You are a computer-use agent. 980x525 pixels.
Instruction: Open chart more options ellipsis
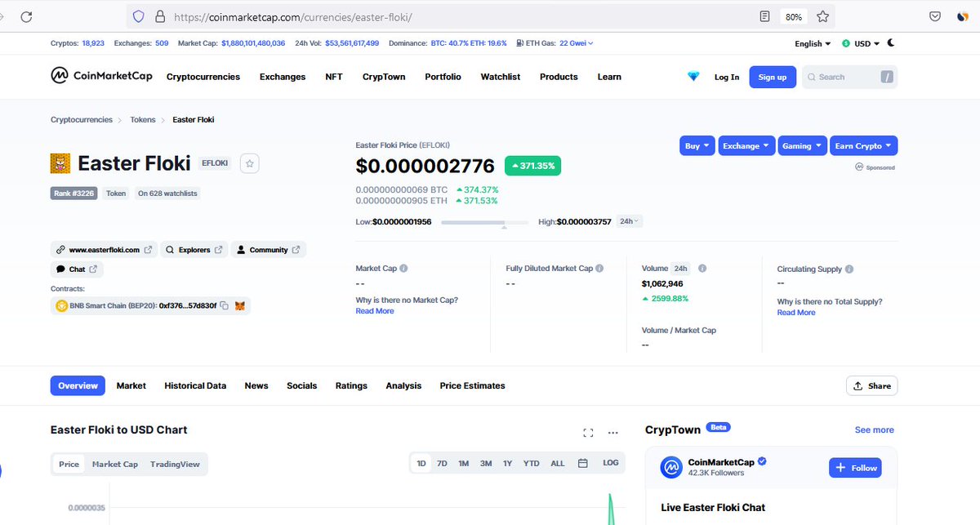pyautogui.click(x=613, y=433)
